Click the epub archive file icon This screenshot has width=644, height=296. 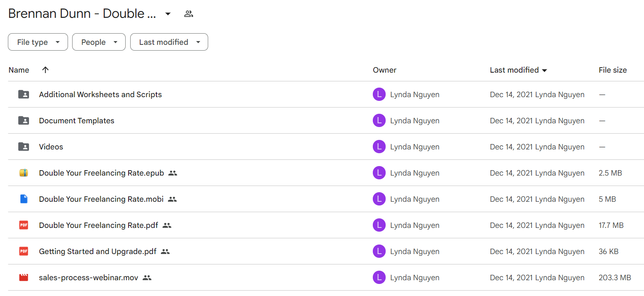24,173
